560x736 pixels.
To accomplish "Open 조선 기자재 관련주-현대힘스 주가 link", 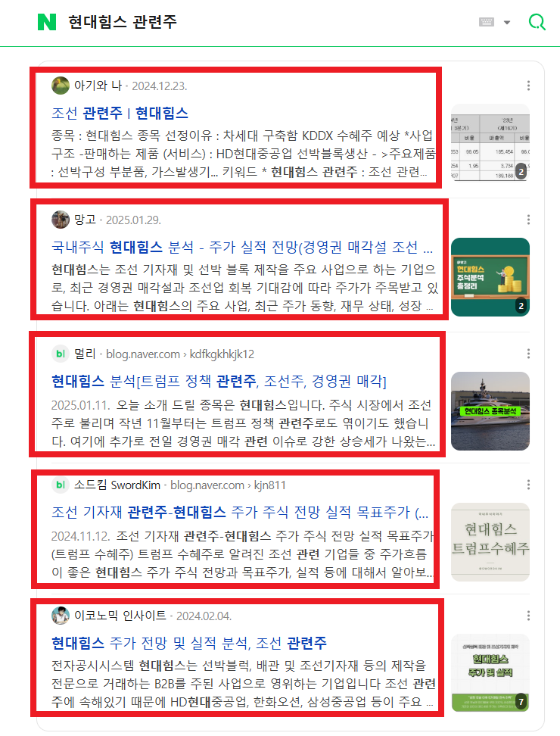I will [240, 512].
